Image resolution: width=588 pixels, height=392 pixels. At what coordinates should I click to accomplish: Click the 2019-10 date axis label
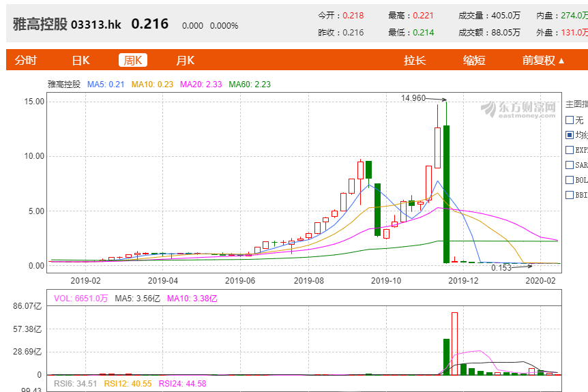[x=386, y=281]
